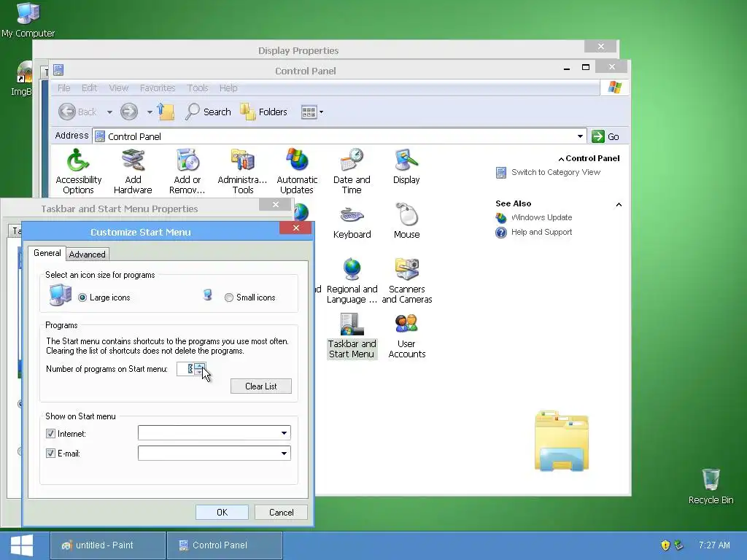This screenshot has height=560, width=747.
Task: Toggle the Folders pane button
Action: click(x=263, y=112)
